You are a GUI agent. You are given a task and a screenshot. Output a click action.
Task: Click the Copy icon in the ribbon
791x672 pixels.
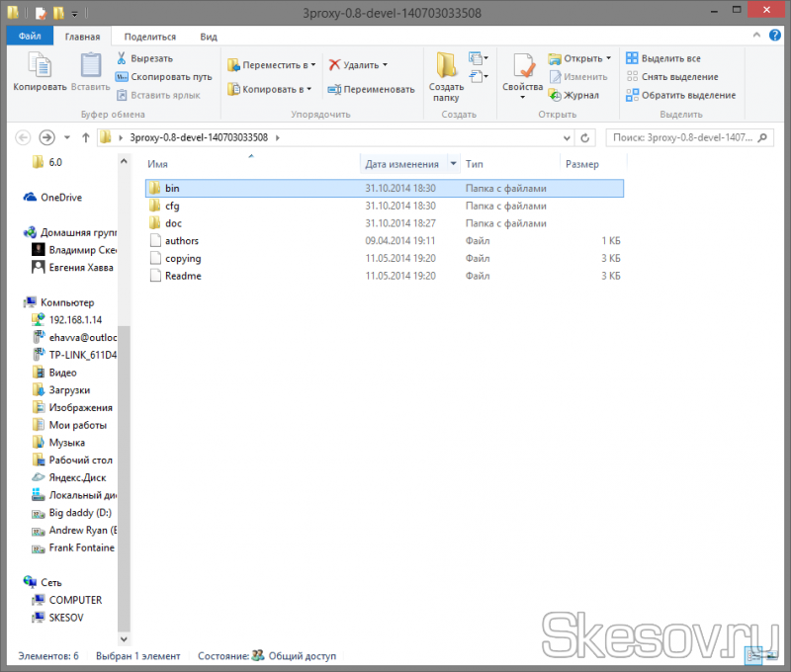pyautogui.click(x=40, y=69)
